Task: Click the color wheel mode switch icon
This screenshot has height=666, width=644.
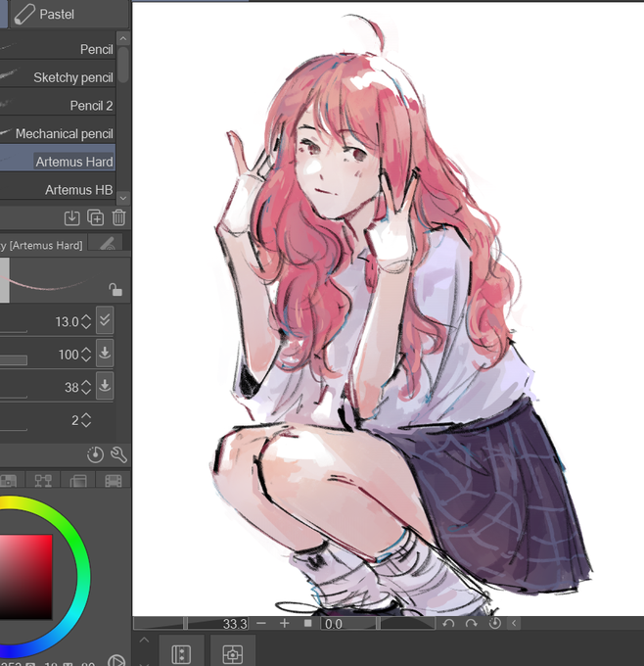Action: tap(115, 660)
